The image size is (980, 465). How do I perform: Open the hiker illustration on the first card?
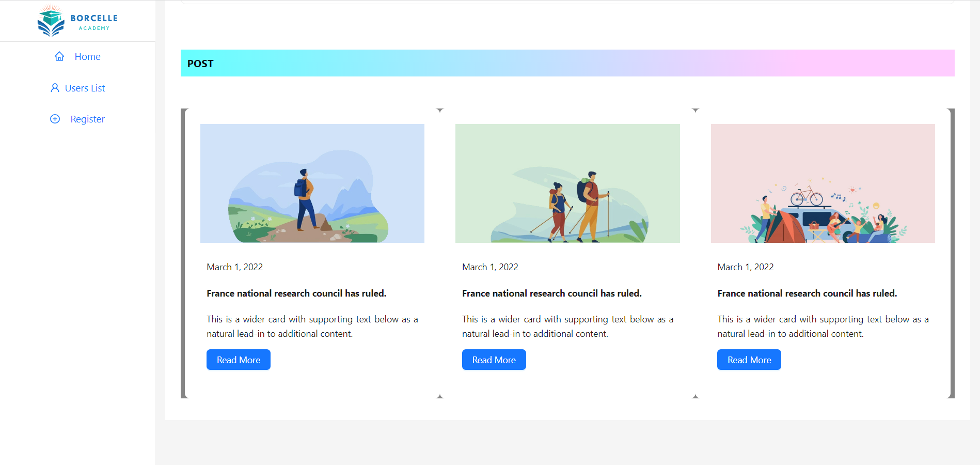pyautogui.click(x=312, y=183)
